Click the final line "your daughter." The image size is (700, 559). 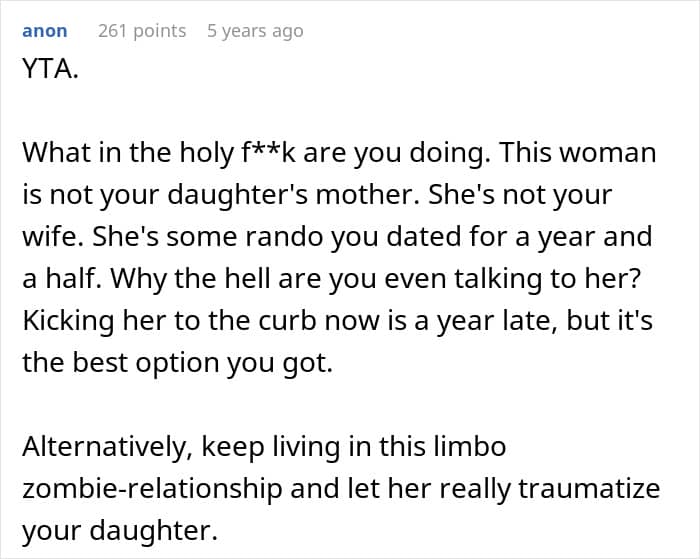pos(119,530)
